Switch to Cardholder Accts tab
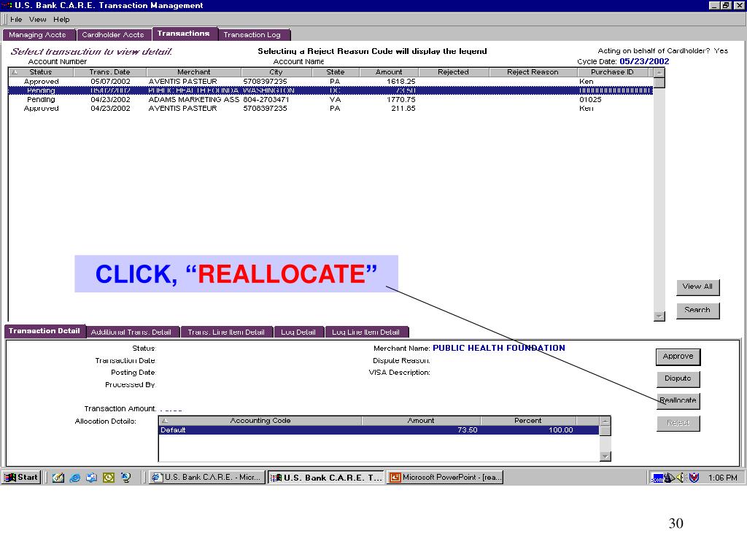Screen dimensions: 747x560 tap(113, 35)
